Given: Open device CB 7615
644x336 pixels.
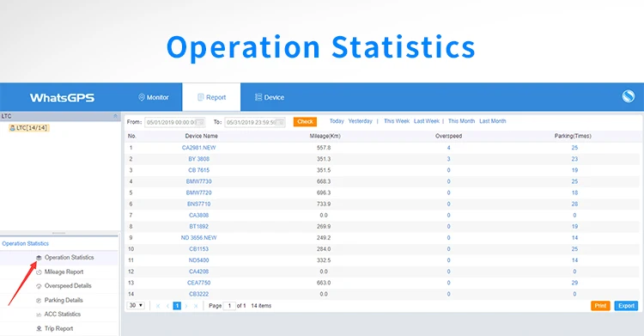Looking at the screenshot, I should 199,170.
